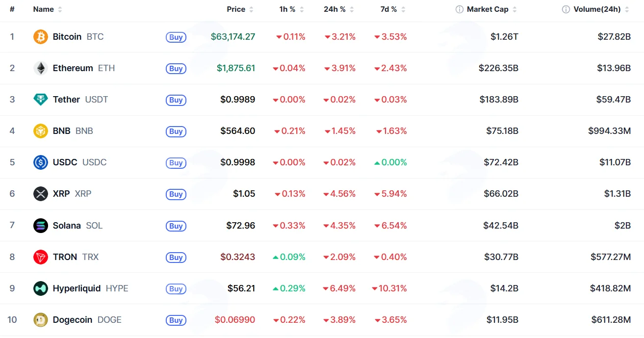The image size is (644, 338).
Task: Click the BNB logo icon
Action: click(41, 131)
